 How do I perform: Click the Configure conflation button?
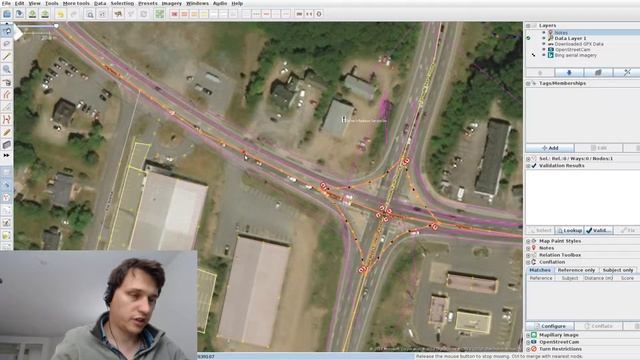(x=550, y=326)
